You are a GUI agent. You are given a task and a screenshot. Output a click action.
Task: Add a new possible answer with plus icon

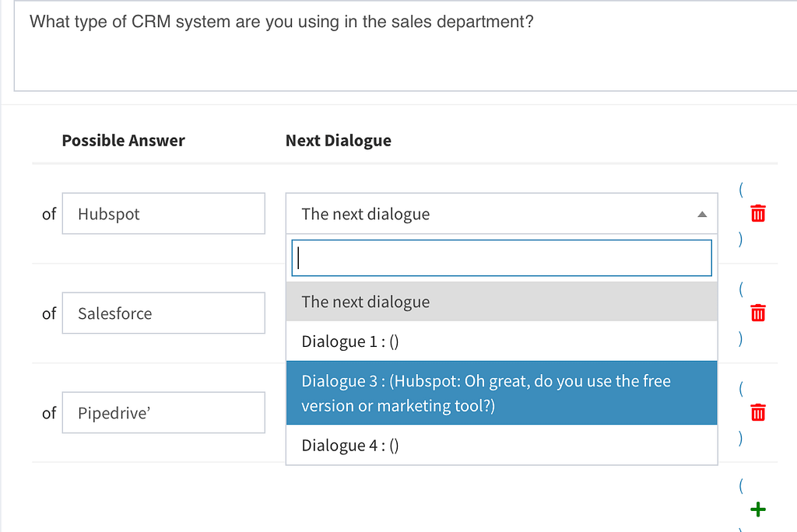click(x=758, y=509)
